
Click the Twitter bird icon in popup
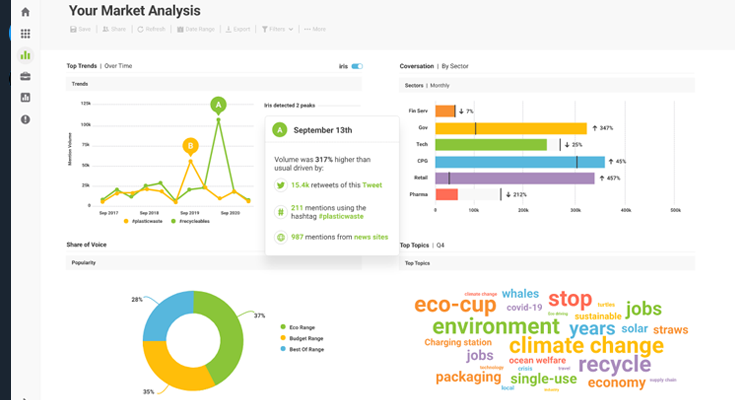coord(280,185)
